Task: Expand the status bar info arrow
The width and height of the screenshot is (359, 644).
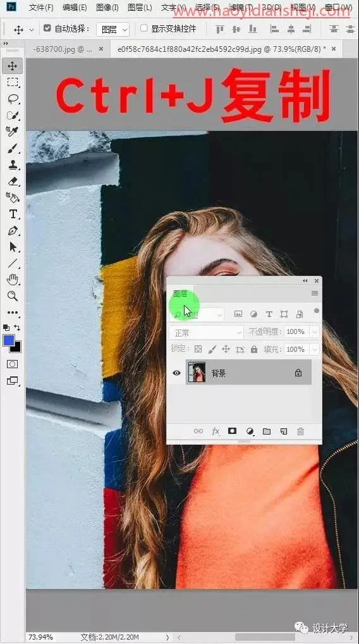Action: (167, 638)
